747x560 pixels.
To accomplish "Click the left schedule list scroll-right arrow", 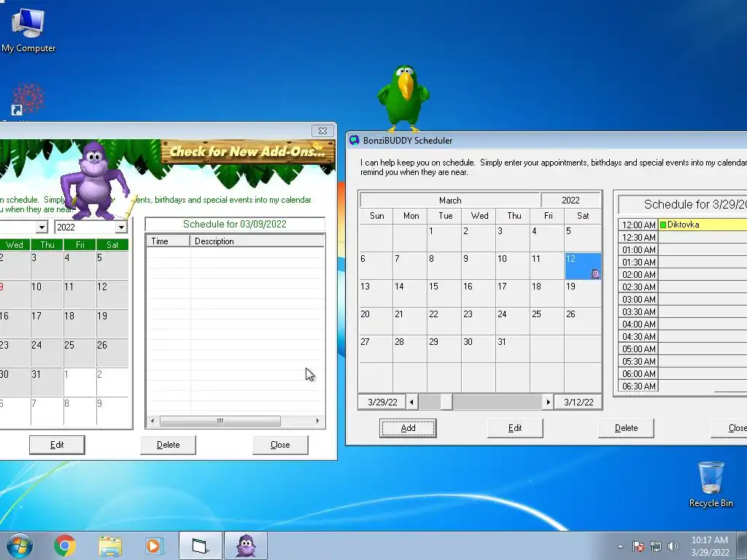I will (317, 421).
